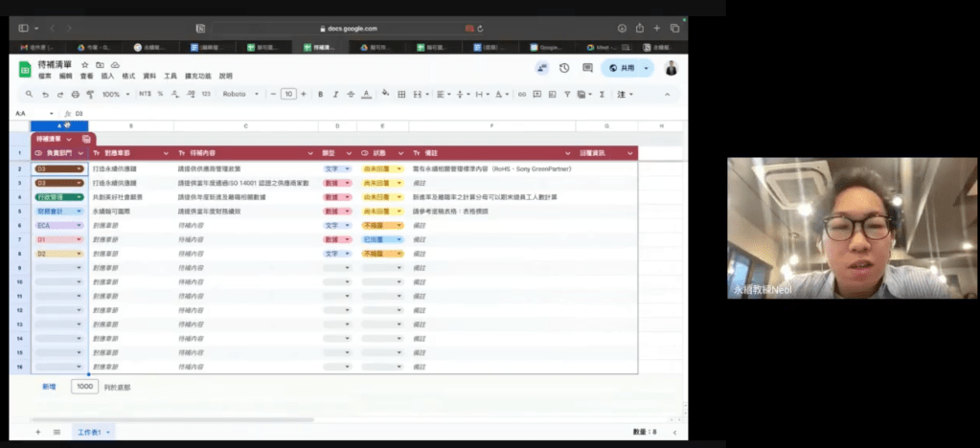The image size is (980, 448).
Task: Click the borders grid icon
Action: tap(400, 94)
